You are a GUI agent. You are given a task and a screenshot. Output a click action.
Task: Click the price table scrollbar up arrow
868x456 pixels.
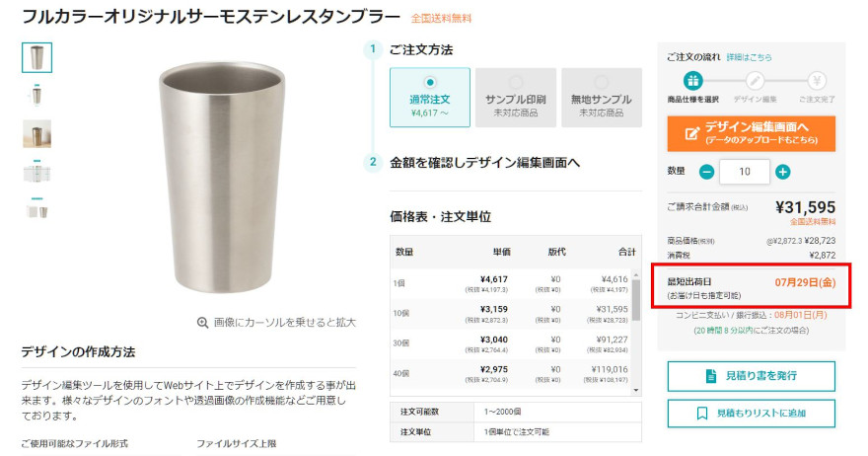(x=636, y=274)
